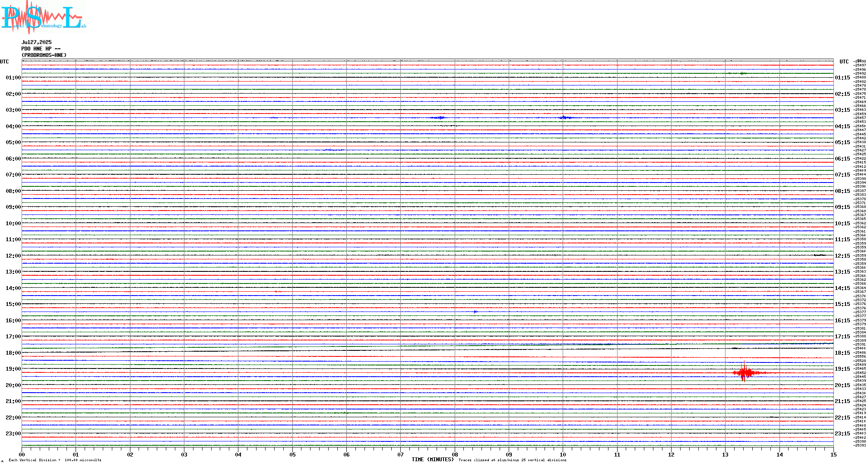This screenshot has width=868, height=466.
Task: Click the UTC label on the left axis
Action: 4,62
